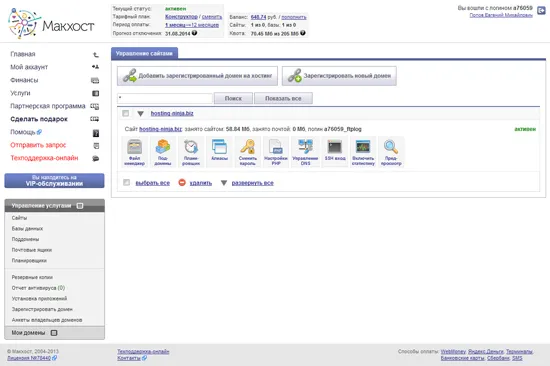Go to Главная in the side menu
The image size is (550, 366).
[x=23, y=54]
